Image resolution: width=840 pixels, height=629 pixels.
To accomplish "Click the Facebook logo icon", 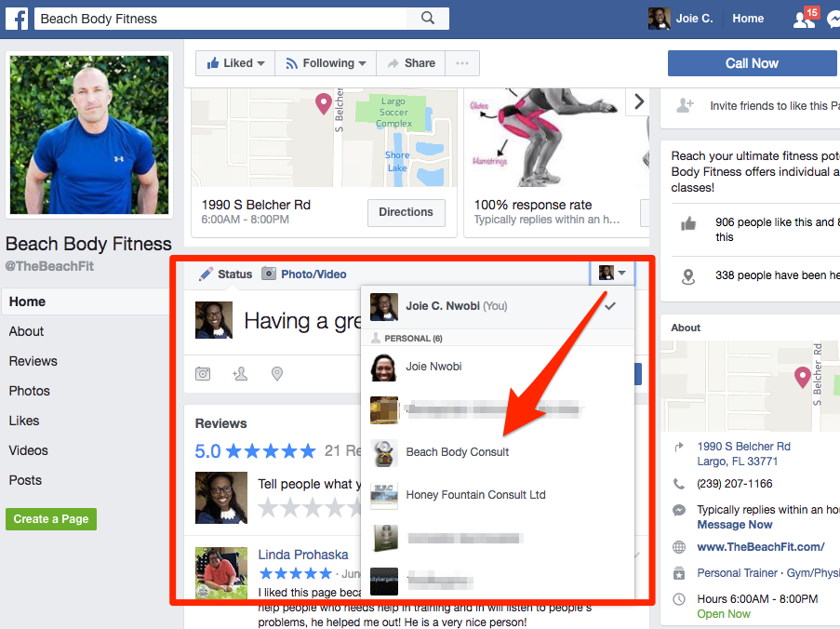I will pos(17,19).
